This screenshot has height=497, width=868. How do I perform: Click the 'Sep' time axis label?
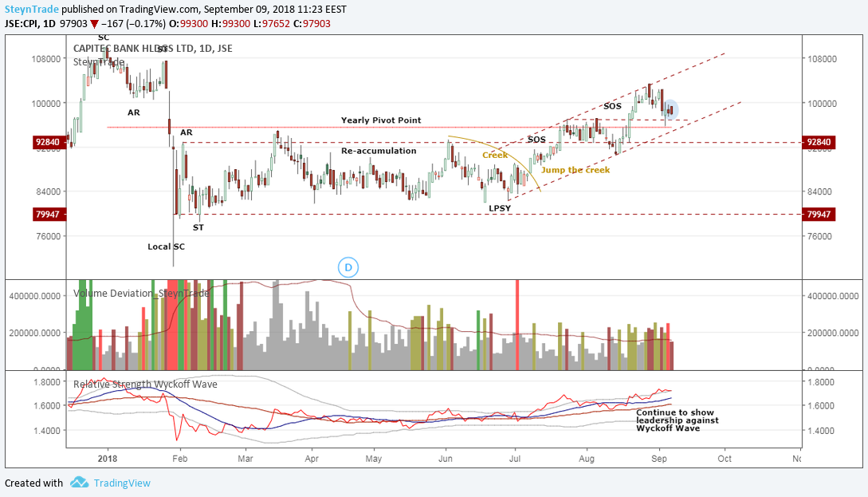658,459
